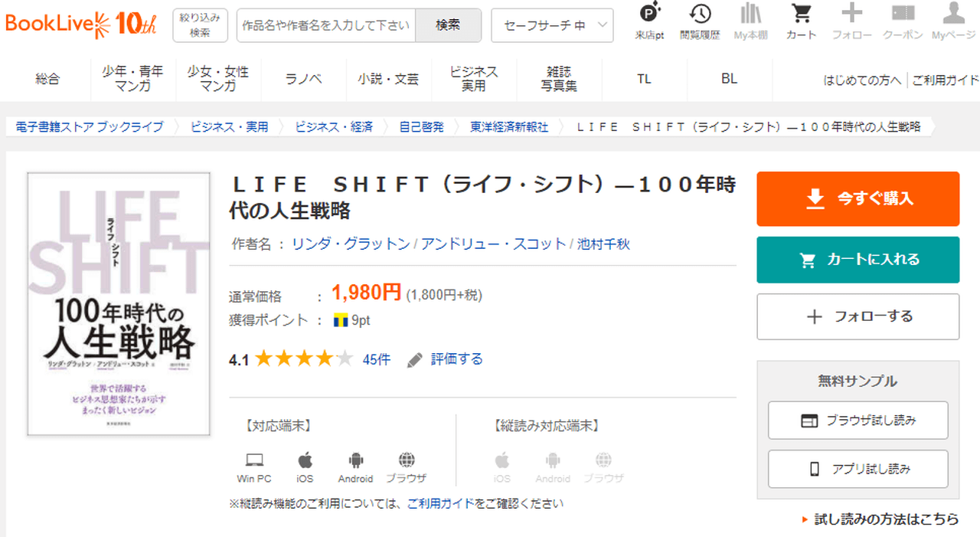Open 閲覧履歴 browsing history

pos(699,13)
